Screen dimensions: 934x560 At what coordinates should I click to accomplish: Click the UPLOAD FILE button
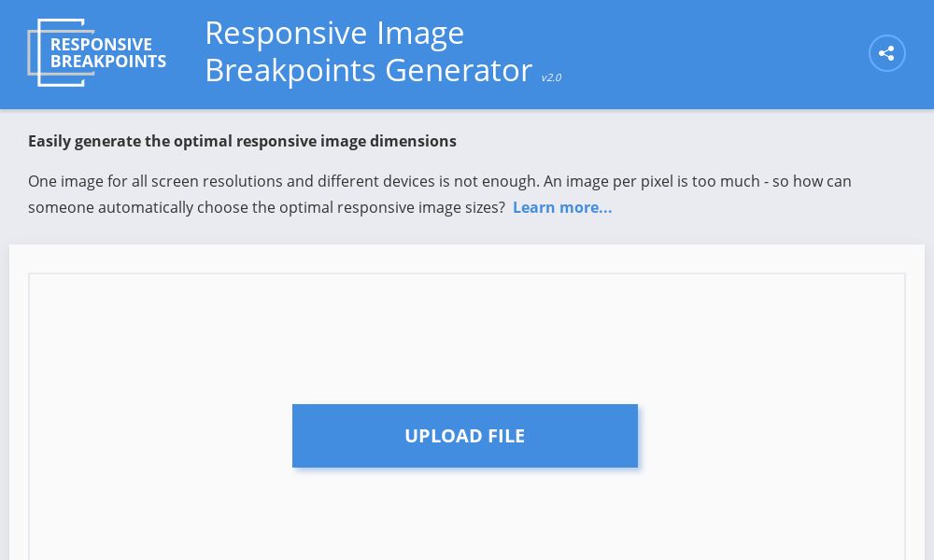point(464,435)
